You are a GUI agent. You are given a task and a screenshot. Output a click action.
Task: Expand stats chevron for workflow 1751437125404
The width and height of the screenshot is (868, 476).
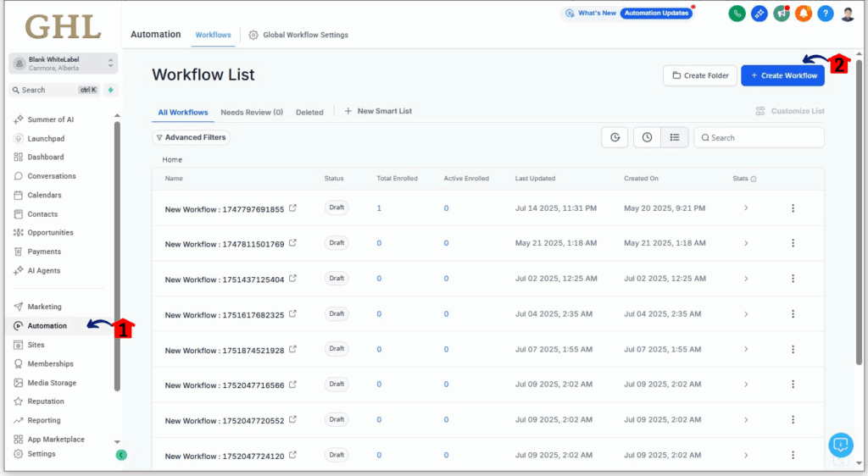pyautogui.click(x=746, y=279)
